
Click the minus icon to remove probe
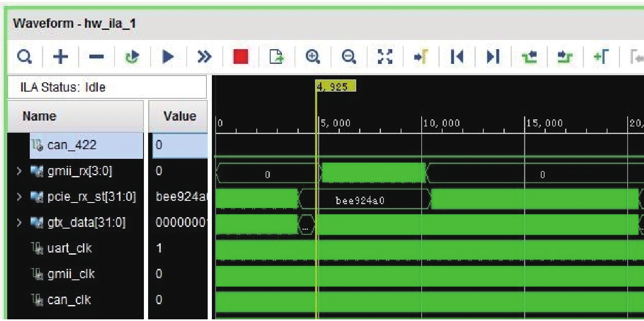[x=97, y=56]
